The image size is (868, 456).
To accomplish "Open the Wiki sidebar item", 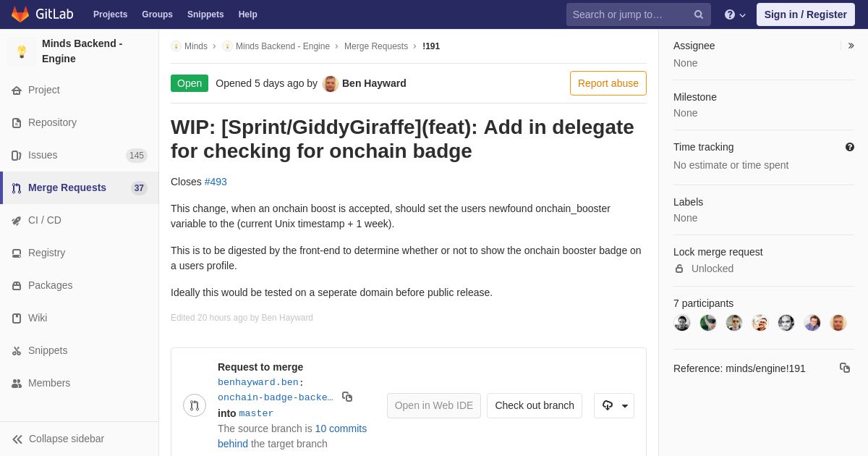I will click(80, 318).
